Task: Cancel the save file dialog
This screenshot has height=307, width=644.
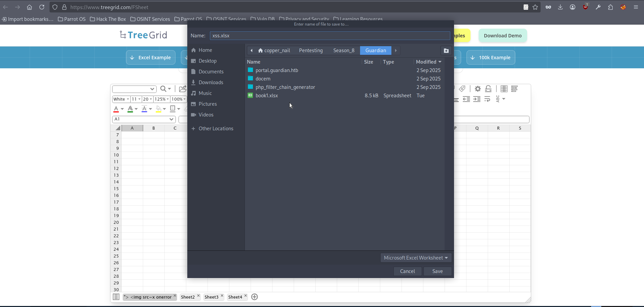Action: tap(407, 271)
